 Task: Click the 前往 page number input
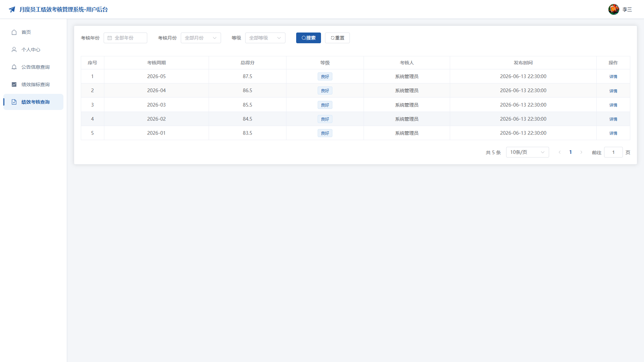(613, 152)
